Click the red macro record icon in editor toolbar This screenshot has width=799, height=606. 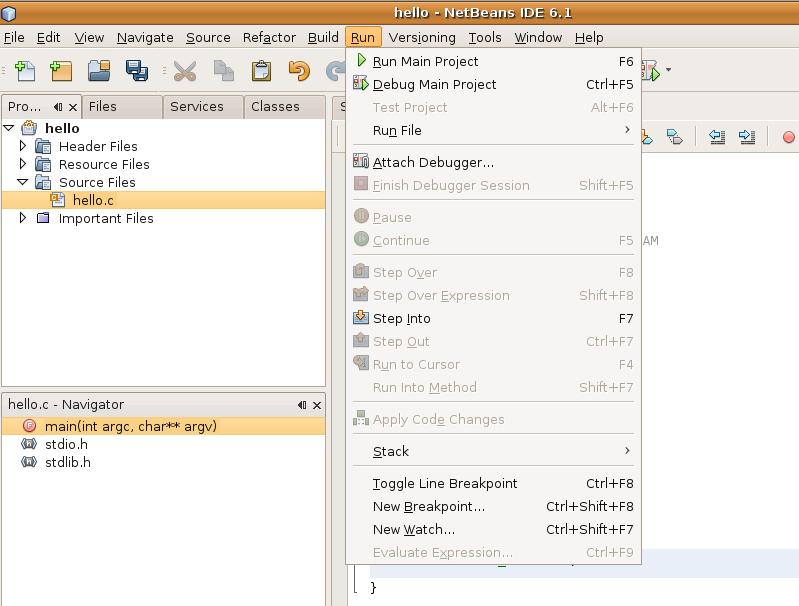[x=788, y=137]
